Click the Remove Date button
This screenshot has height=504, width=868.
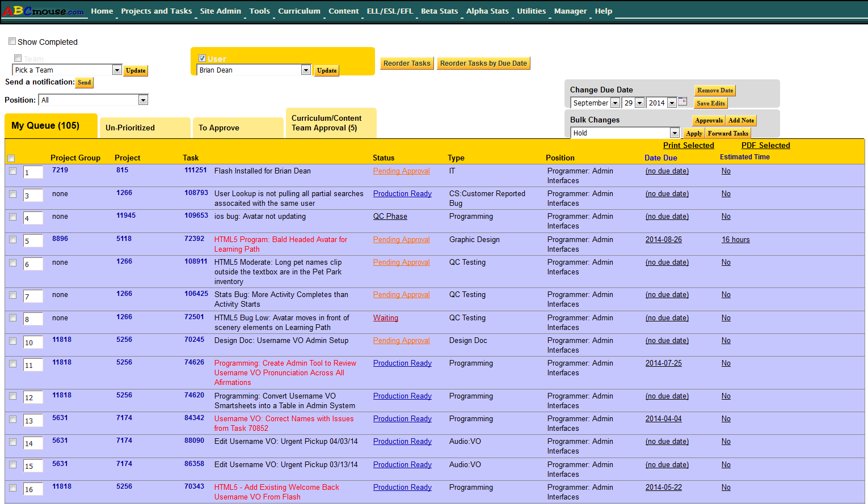pos(715,91)
